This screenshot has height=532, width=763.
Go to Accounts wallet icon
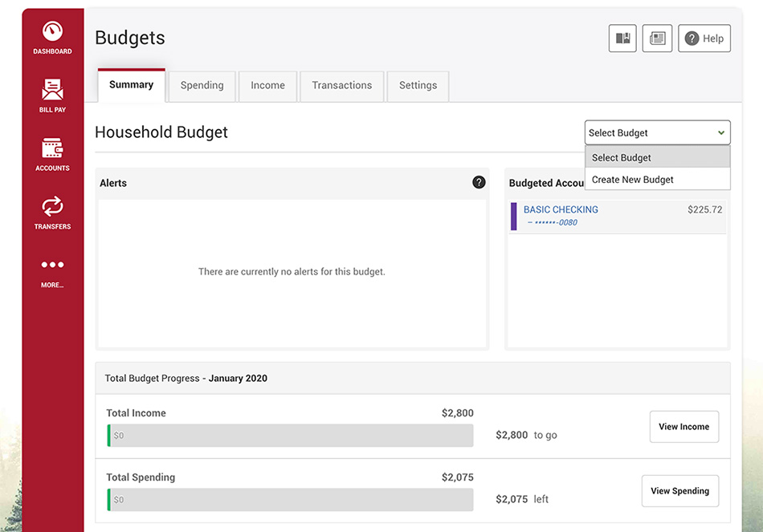click(52, 148)
